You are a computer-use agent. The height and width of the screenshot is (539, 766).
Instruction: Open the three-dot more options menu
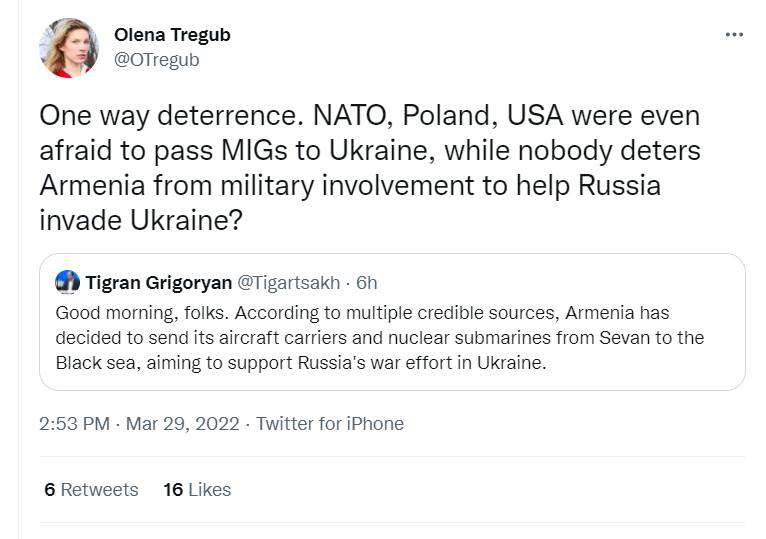click(734, 34)
